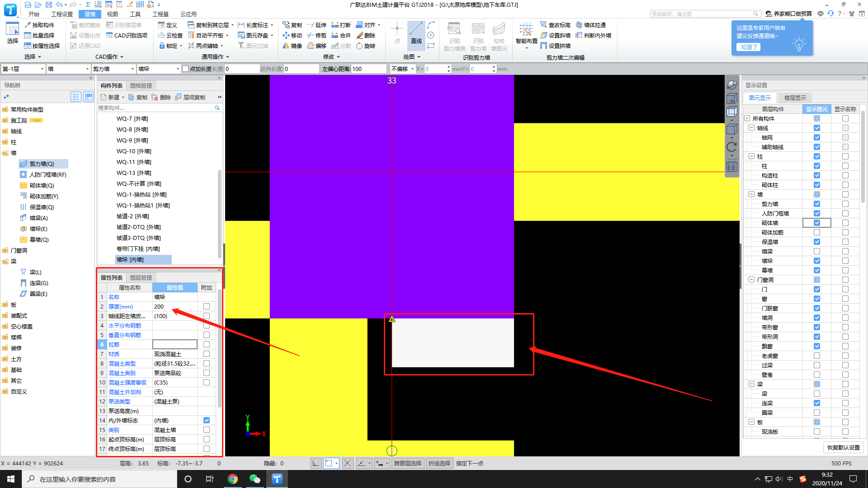
Task: Enable the 点加长度 checkbox
Action: [185, 69]
